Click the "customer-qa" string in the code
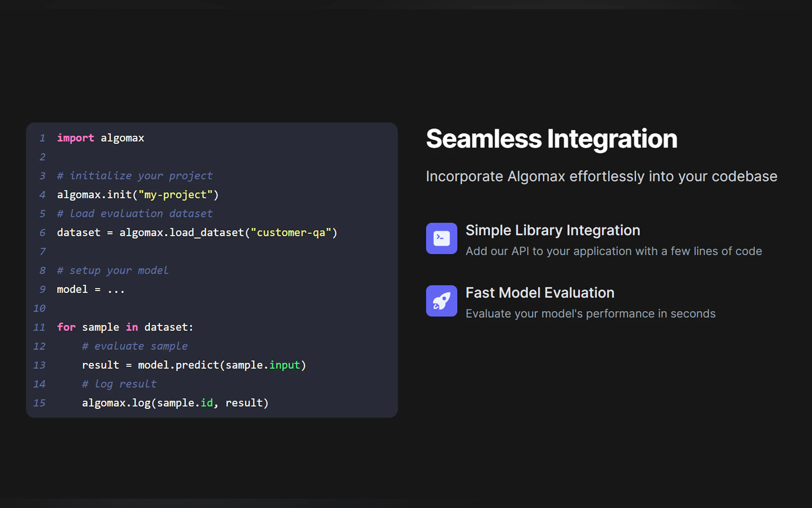 [x=291, y=233]
